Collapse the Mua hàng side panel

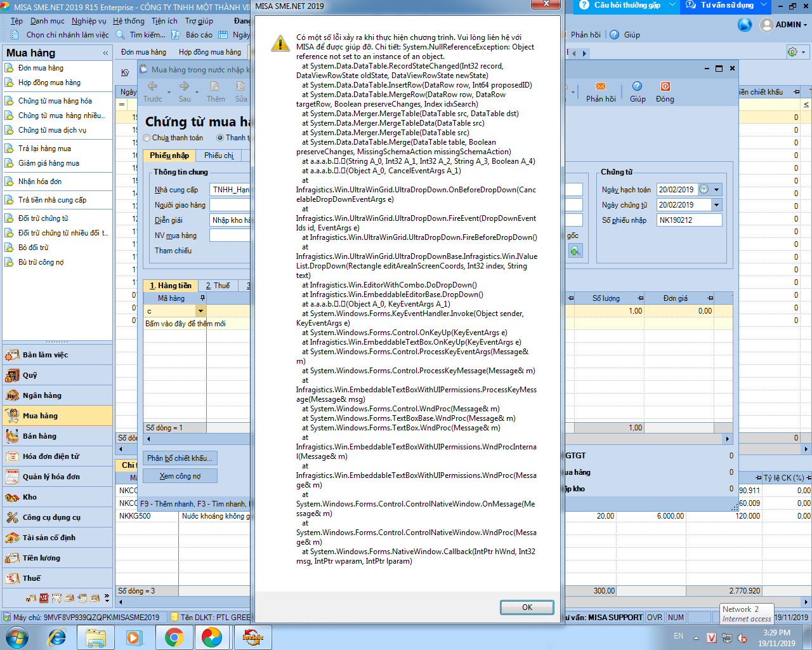[x=105, y=53]
